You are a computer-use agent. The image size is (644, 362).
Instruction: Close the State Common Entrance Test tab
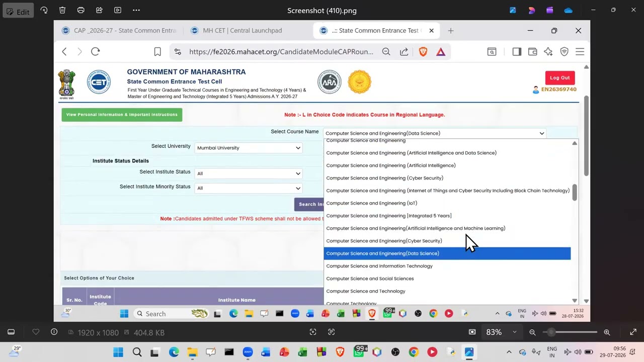click(x=431, y=31)
